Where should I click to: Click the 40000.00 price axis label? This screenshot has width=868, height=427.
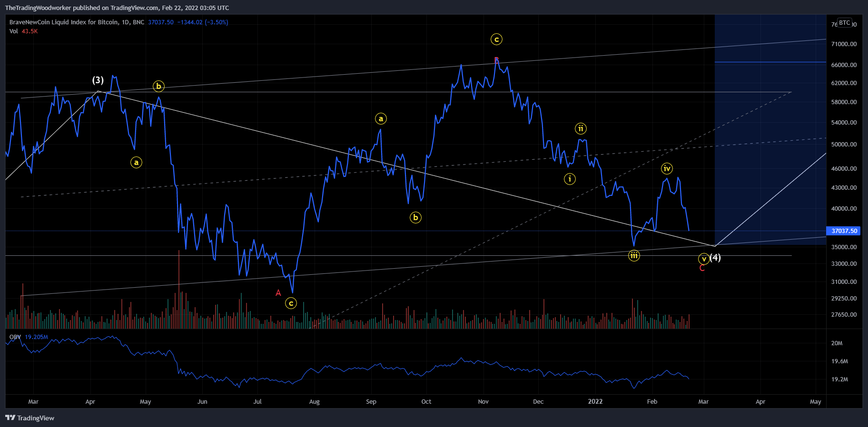click(844, 209)
